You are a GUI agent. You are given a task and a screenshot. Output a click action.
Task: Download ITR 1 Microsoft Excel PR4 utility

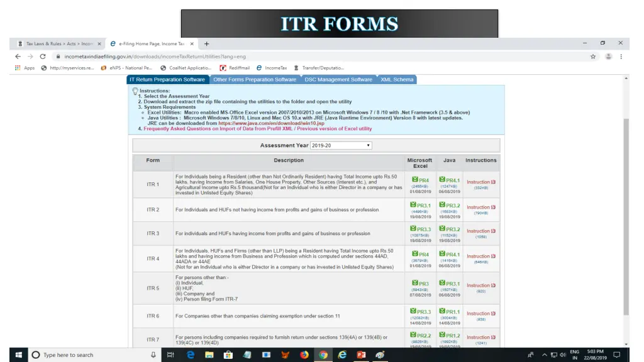(x=420, y=180)
